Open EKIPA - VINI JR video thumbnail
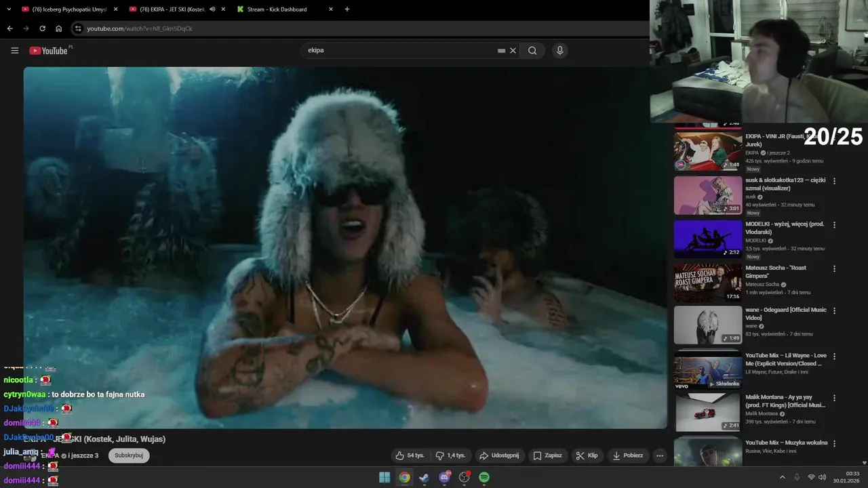The width and height of the screenshot is (868, 488). [x=708, y=151]
